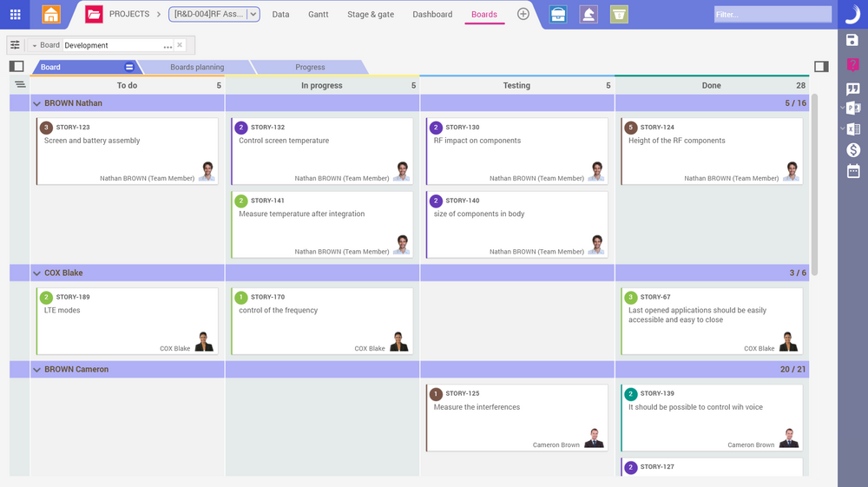Toggle the left side panel
The width and height of the screenshot is (868, 487).
pos(16,67)
